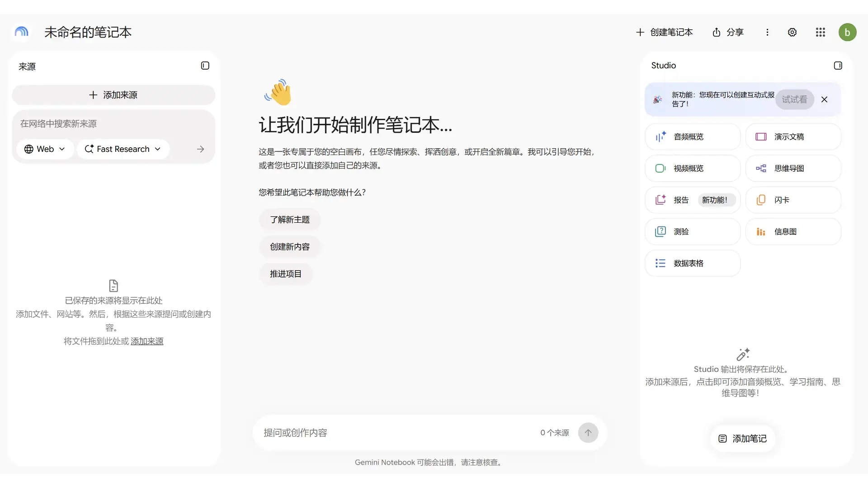Focus the 在网络中搜索新来源 search field
This screenshot has height=488, width=868.
click(113, 124)
